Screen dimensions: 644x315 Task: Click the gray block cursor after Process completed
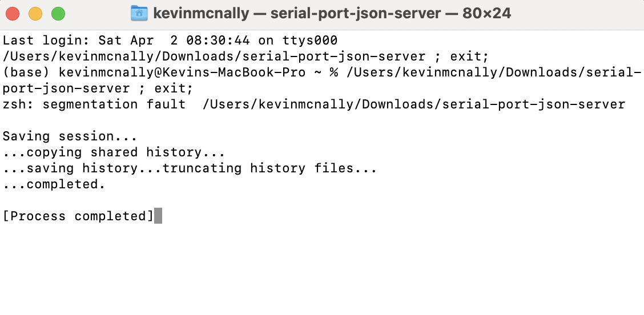tap(158, 216)
